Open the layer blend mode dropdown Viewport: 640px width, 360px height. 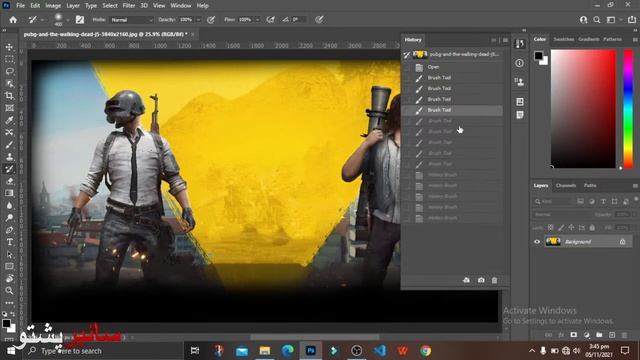point(561,214)
